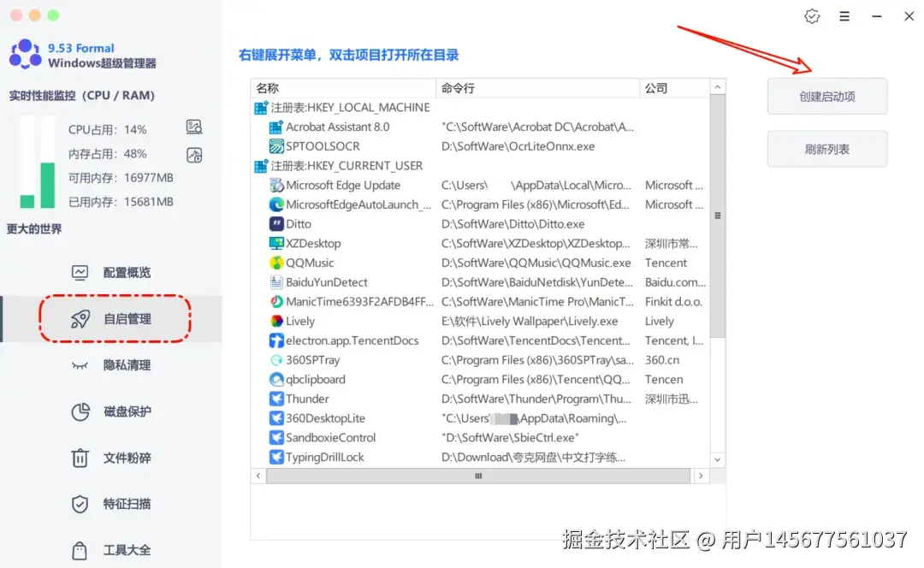Click the 自启管理 rocket icon
The height and width of the screenshot is (568, 924).
point(80,319)
